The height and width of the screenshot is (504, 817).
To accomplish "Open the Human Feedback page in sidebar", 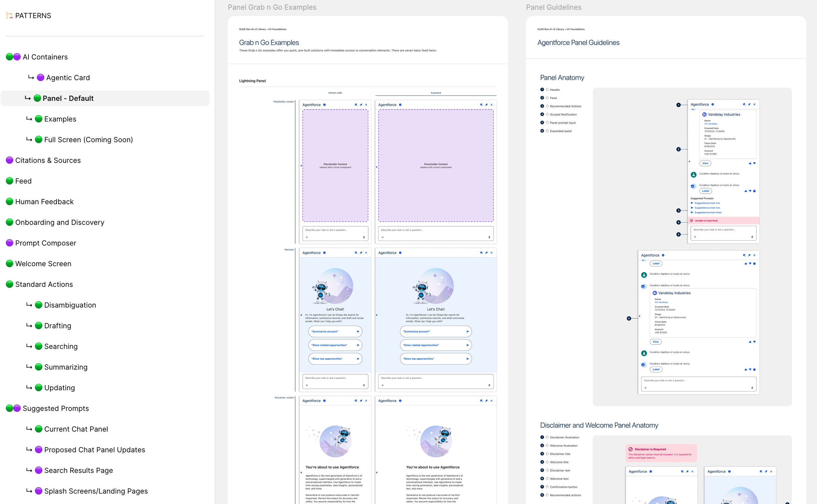I will coord(44,202).
